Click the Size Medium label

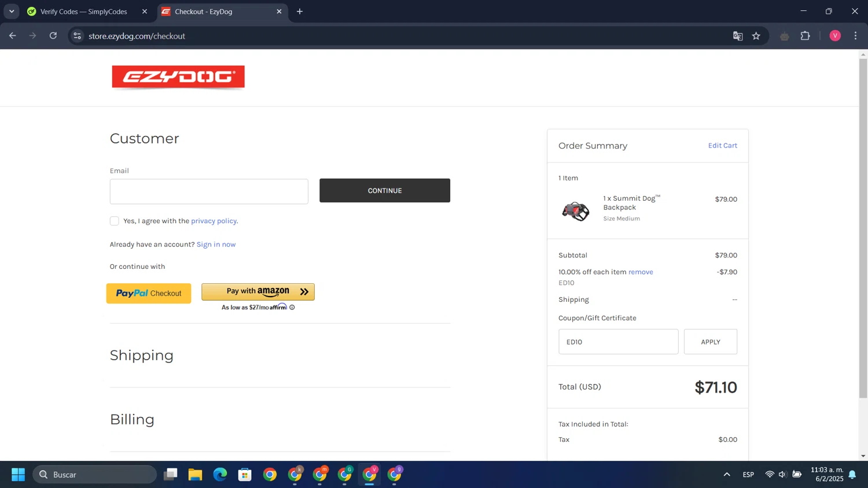[x=621, y=219]
